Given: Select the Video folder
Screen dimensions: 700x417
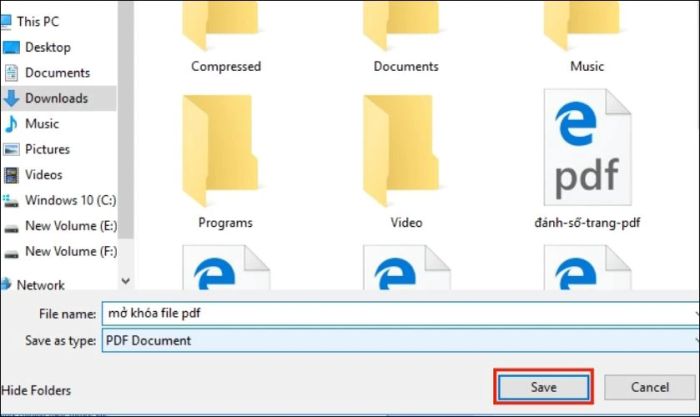Looking at the screenshot, I should pos(406,161).
